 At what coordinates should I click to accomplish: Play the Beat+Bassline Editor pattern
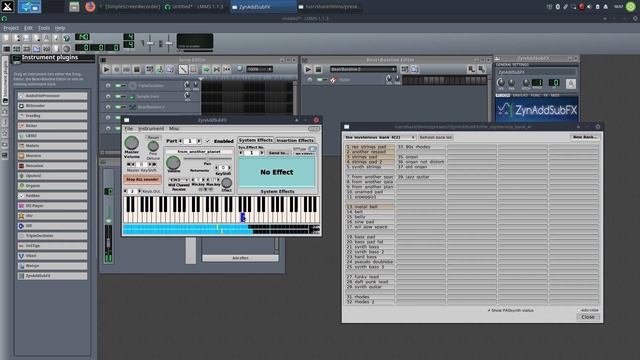pos(308,69)
